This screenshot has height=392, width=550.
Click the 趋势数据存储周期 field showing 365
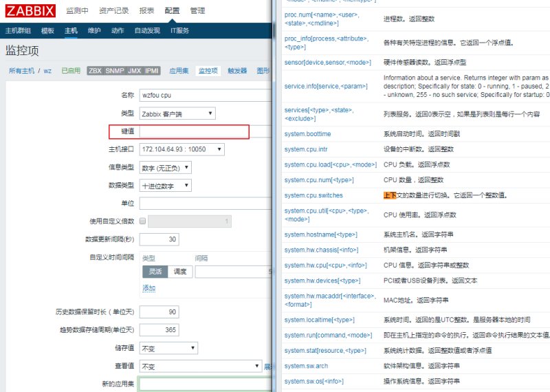pyautogui.click(x=159, y=330)
